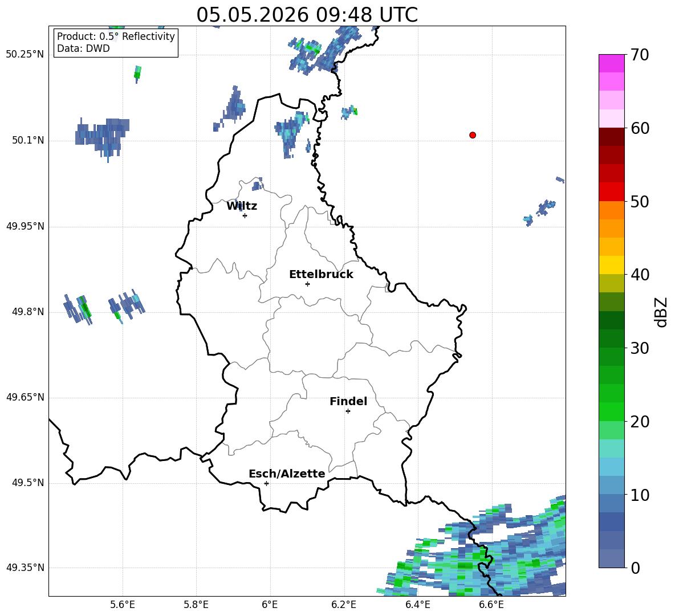Select the Findel city label
The image size is (675, 616).
point(348,401)
